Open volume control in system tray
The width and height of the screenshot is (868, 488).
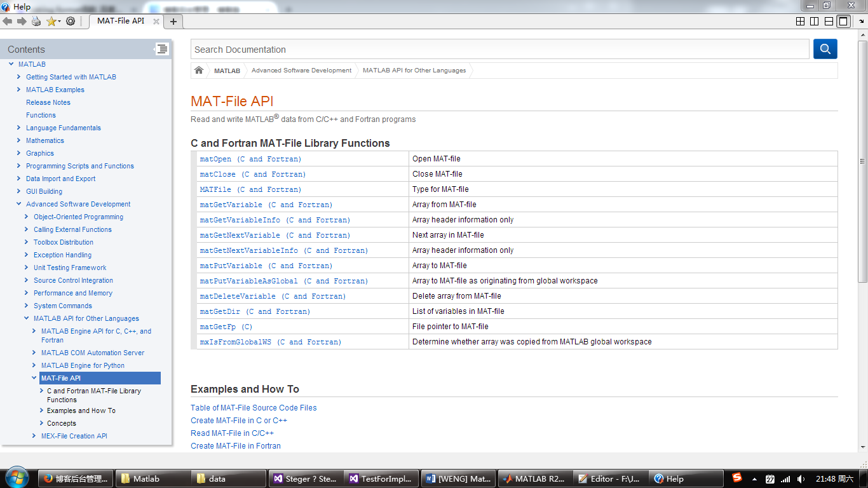click(x=801, y=478)
